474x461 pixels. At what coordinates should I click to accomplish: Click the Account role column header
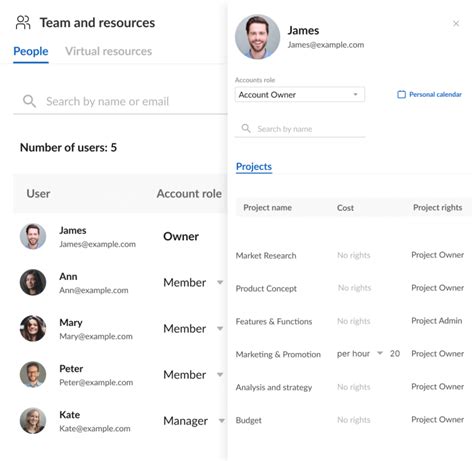189,194
